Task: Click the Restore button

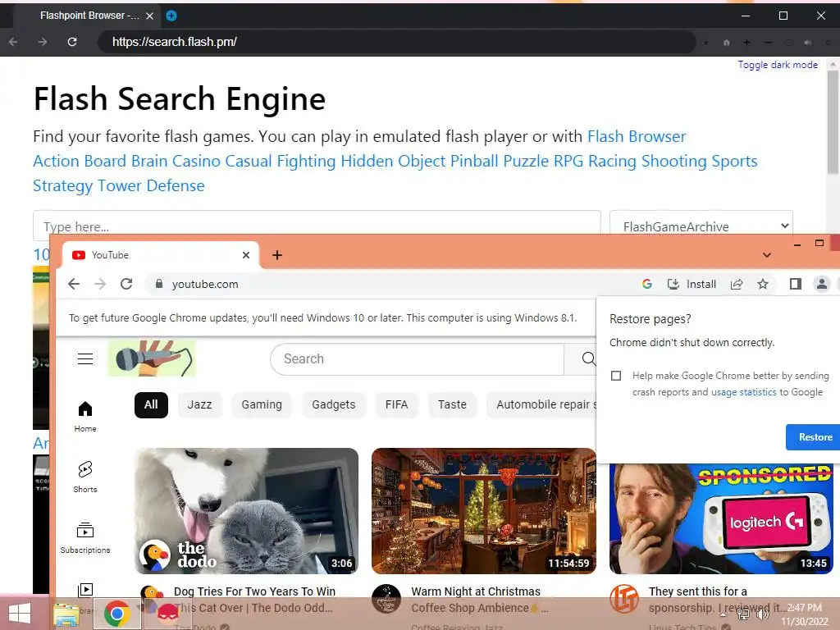Action: [815, 437]
